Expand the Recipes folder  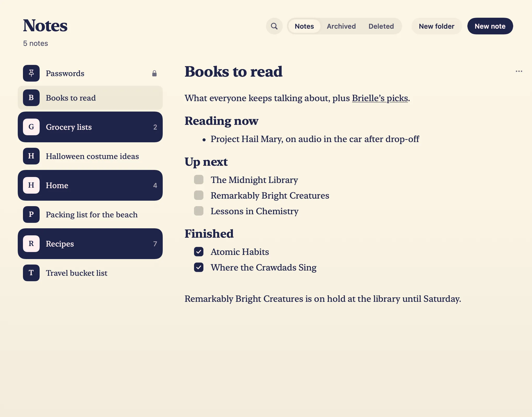[90, 244]
